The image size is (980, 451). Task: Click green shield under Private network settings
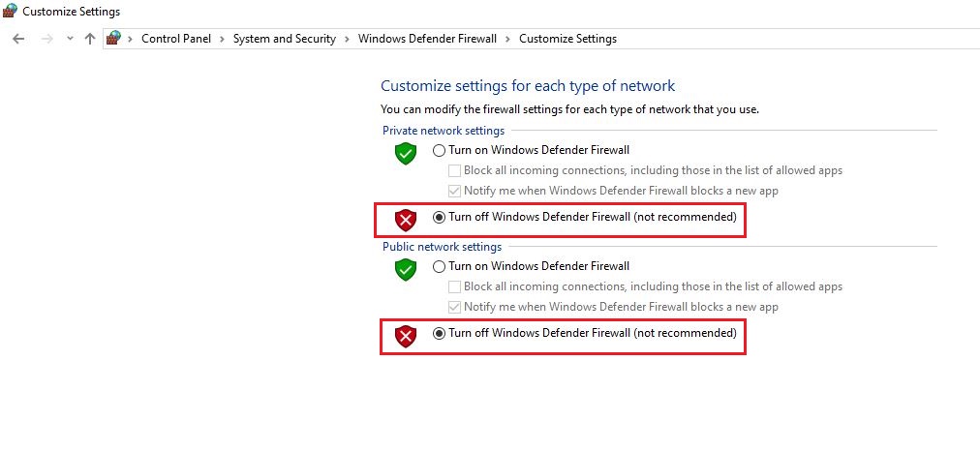coord(406,153)
